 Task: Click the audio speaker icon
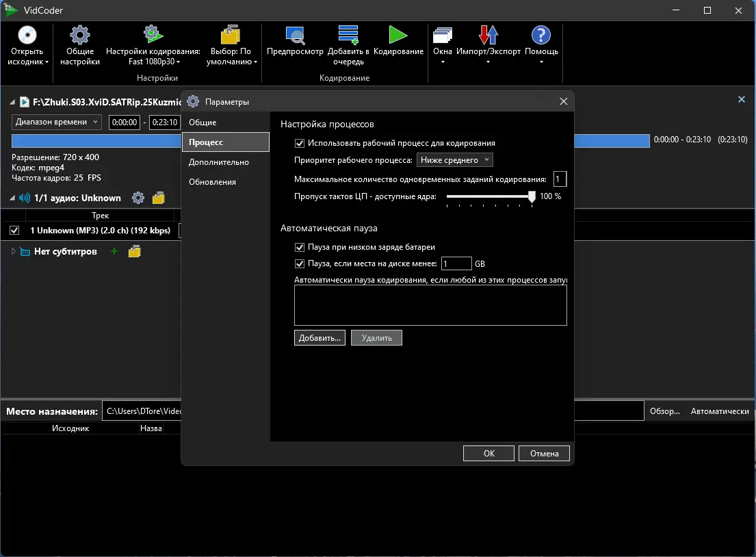pyautogui.click(x=25, y=198)
